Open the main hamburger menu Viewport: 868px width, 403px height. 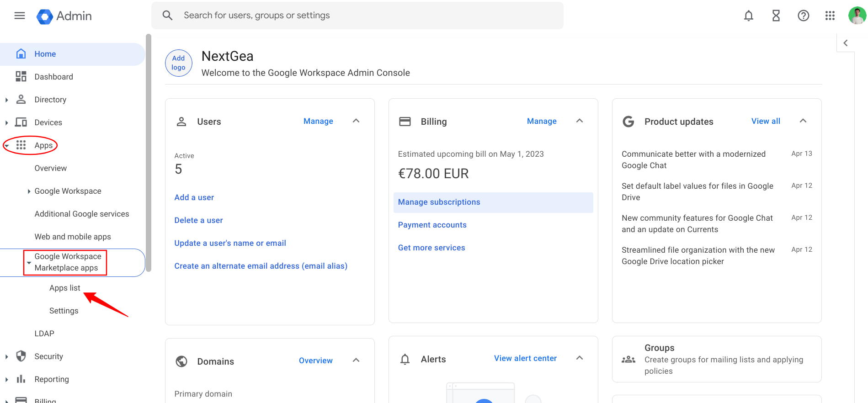click(20, 16)
